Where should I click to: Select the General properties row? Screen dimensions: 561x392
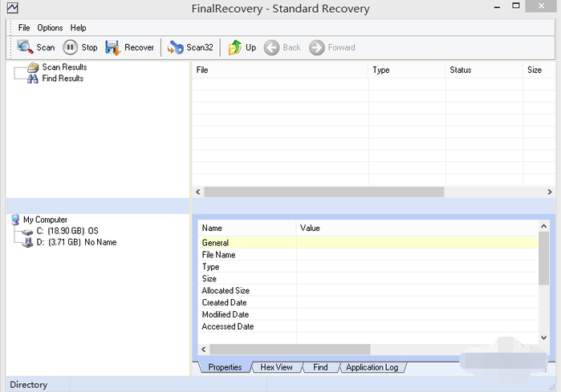click(368, 243)
